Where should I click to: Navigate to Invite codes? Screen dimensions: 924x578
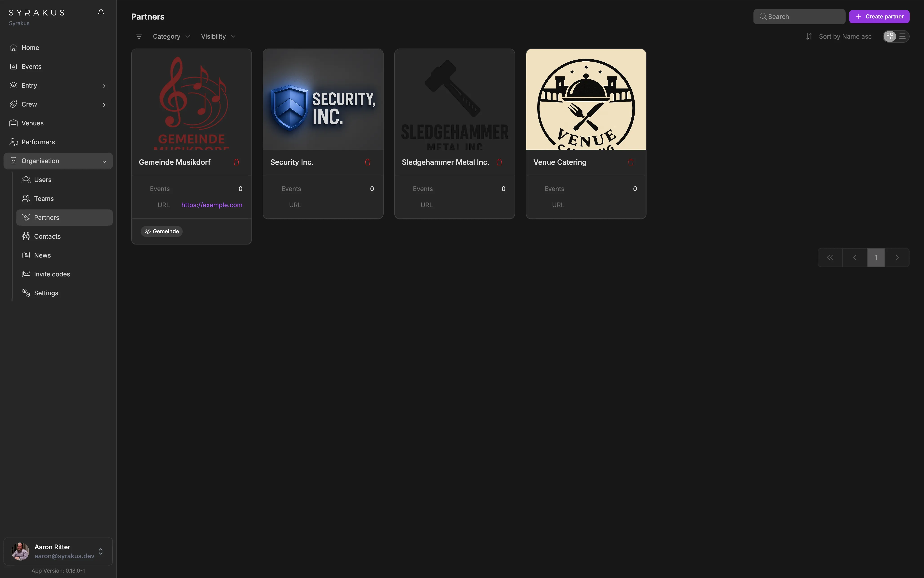point(52,274)
